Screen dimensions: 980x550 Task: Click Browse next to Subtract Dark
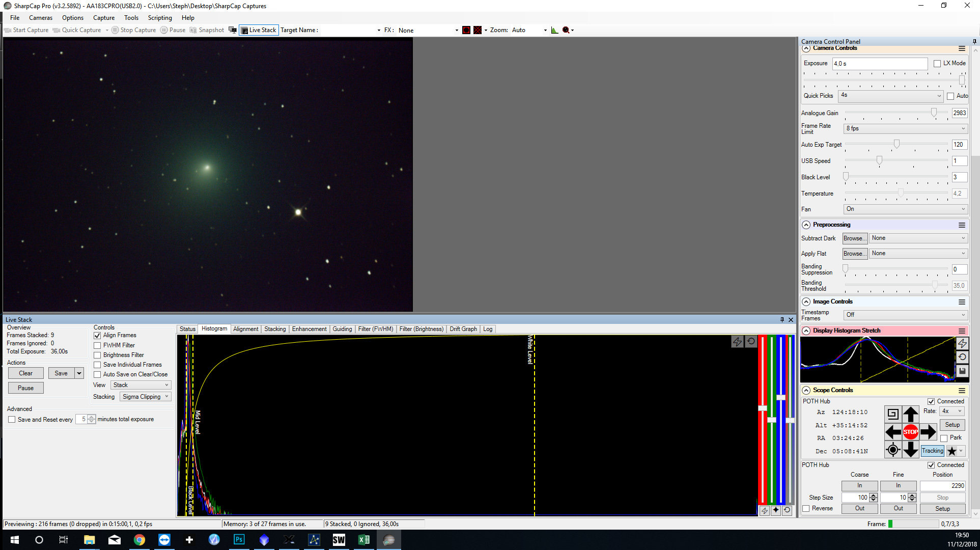pos(854,238)
